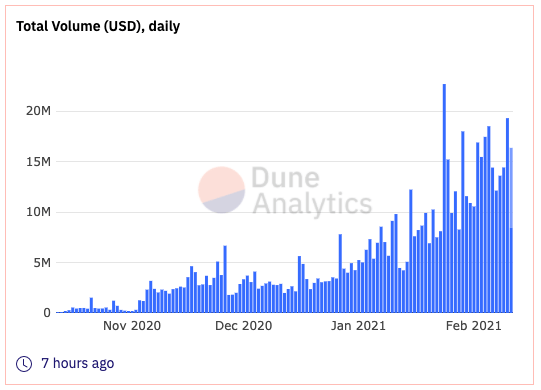Select the '0' y-axis label

[47, 313]
